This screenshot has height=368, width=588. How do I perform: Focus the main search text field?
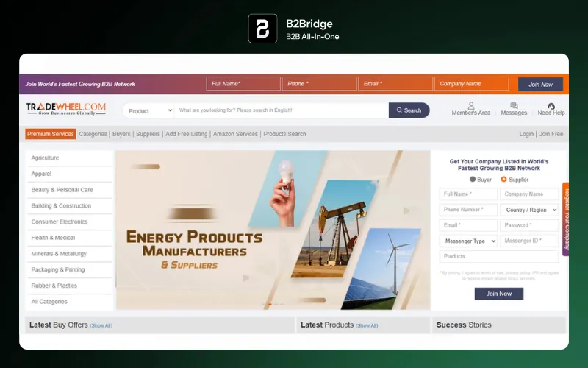[282, 110]
